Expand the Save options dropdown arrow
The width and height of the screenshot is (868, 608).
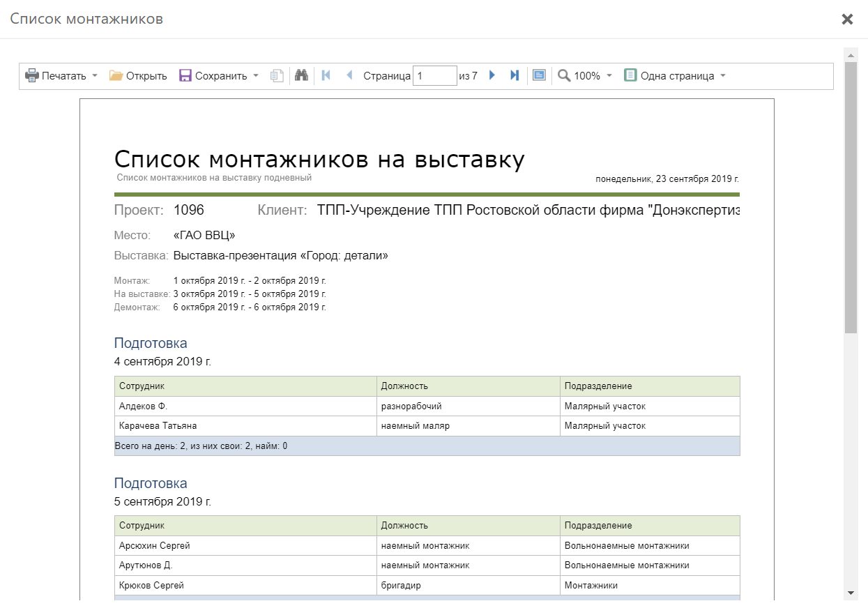click(x=256, y=76)
